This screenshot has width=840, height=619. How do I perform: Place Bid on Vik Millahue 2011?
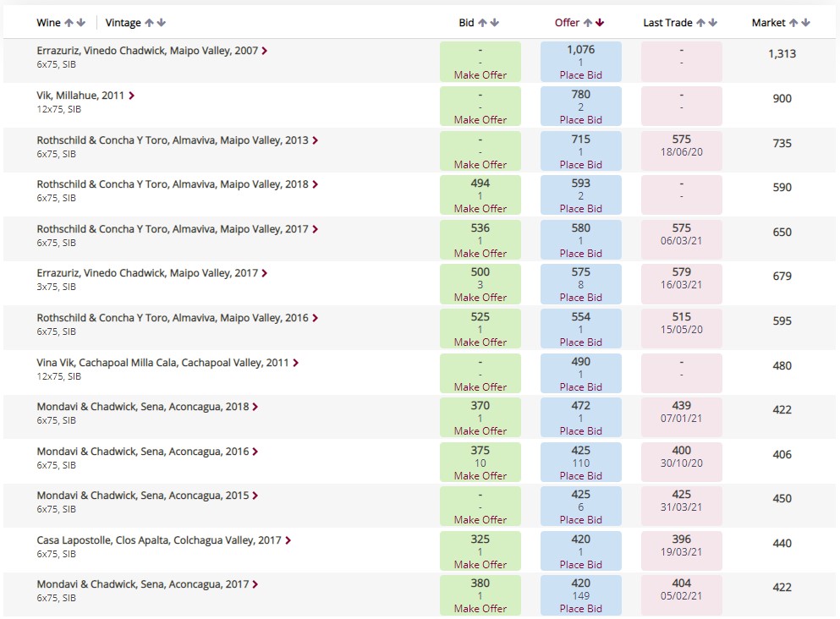(x=580, y=120)
